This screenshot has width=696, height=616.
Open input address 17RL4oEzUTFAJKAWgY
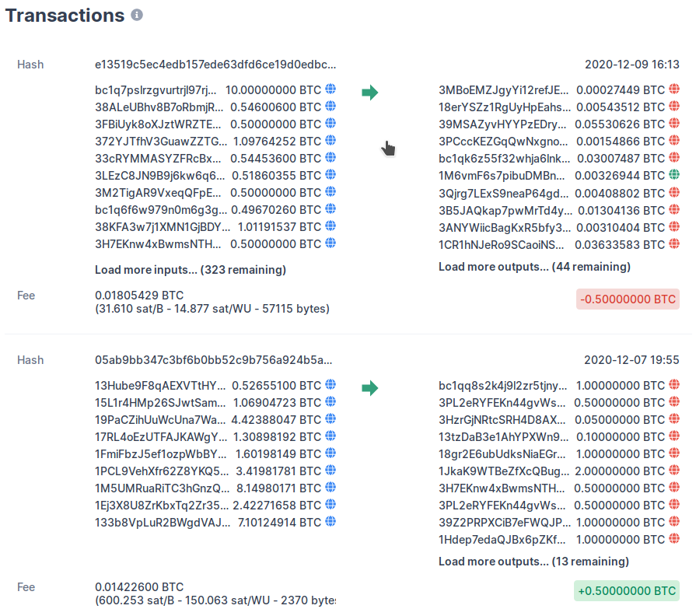pos(161,436)
